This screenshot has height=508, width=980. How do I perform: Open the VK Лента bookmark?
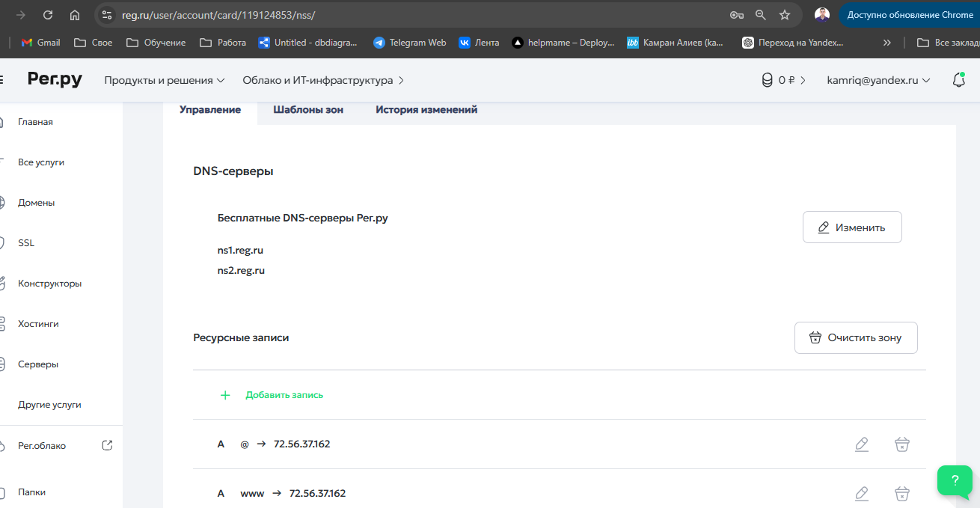pyautogui.click(x=479, y=43)
